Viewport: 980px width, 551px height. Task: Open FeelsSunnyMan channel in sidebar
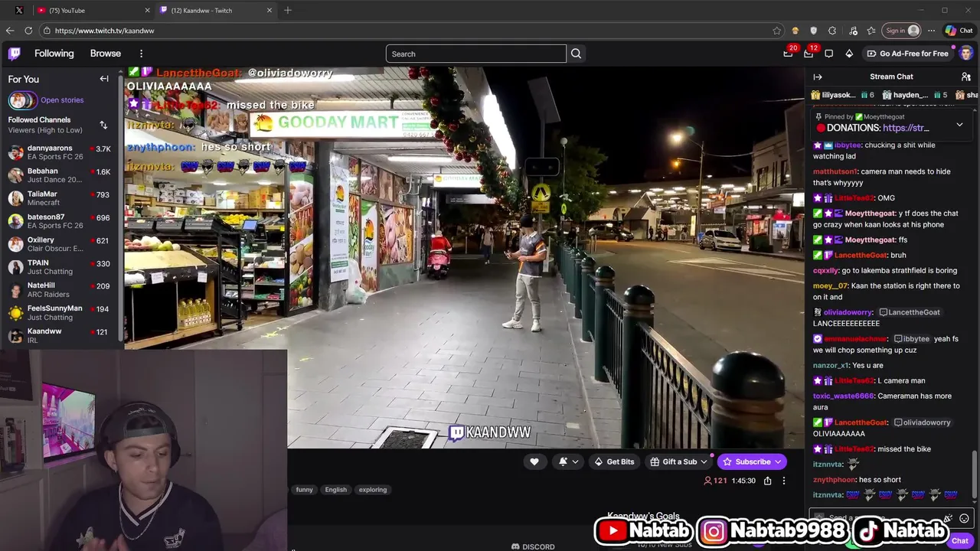[x=60, y=313]
